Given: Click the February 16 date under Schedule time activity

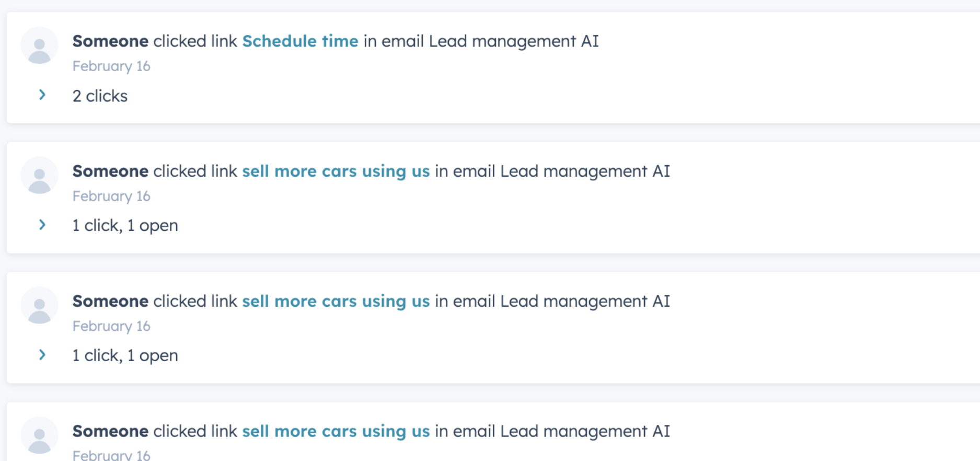Looking at the screenshot, I should pos(111,66).
